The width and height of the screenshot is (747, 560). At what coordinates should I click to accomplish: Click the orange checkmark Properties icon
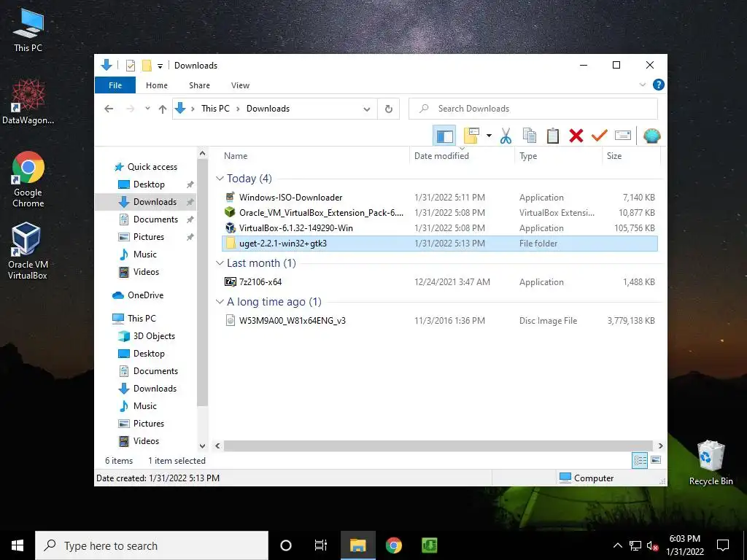click(600, 136)
